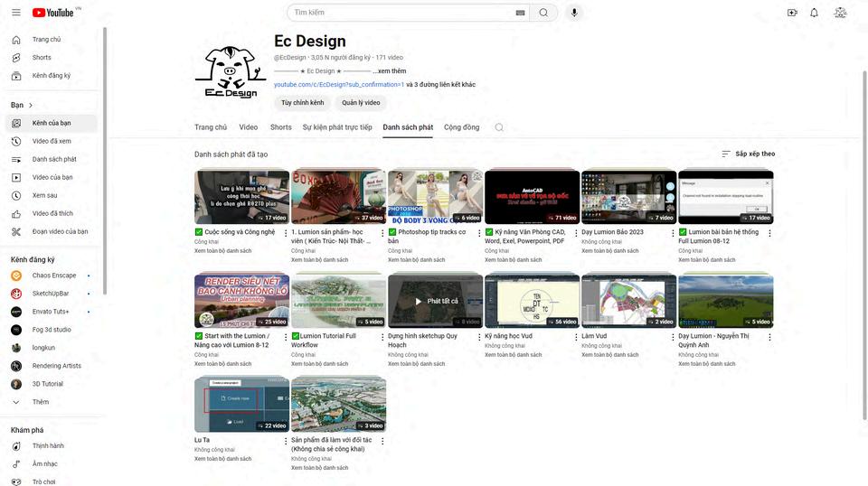Expand the Bạn section chevron

coord(31,105)
